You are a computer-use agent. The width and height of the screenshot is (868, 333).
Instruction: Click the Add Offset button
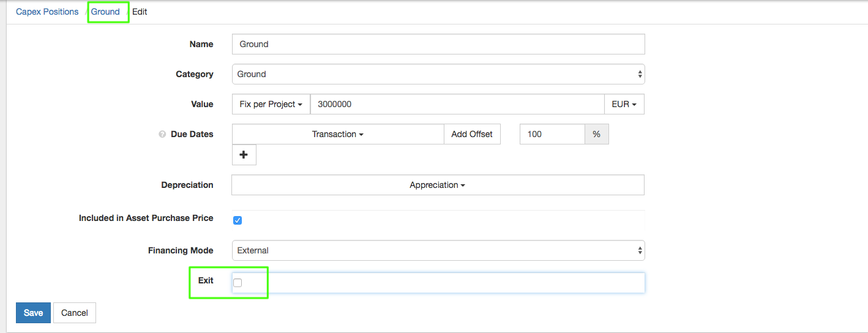(x=472, y=134)
